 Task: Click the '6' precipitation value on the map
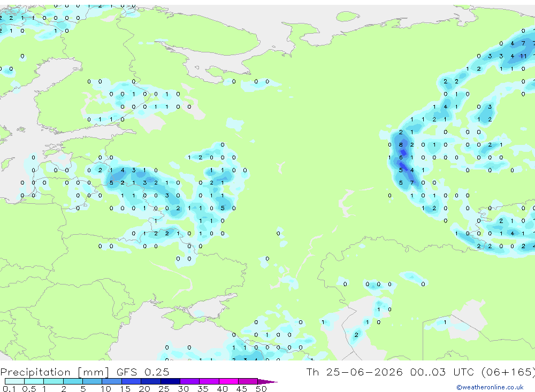point(401,157)
